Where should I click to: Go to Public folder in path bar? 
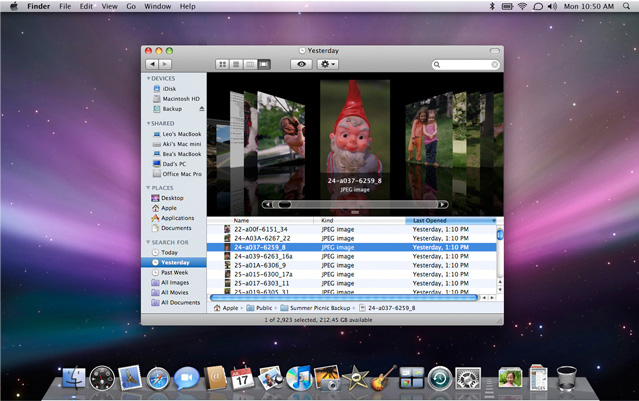[260, 308]
